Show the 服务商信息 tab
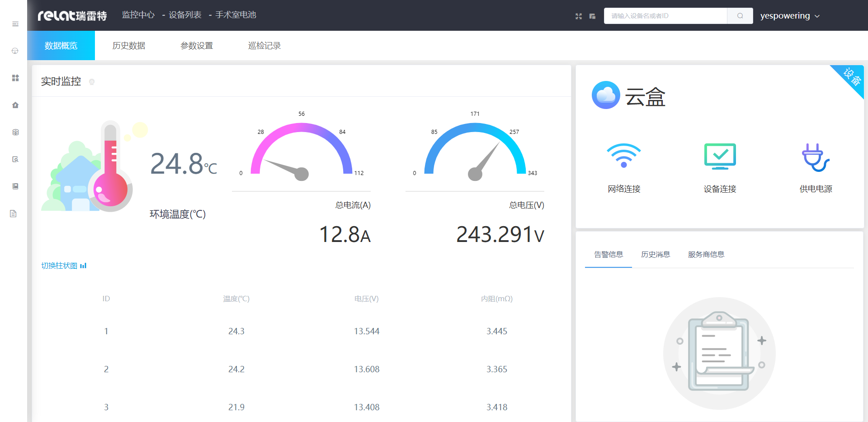 [706, 255]
